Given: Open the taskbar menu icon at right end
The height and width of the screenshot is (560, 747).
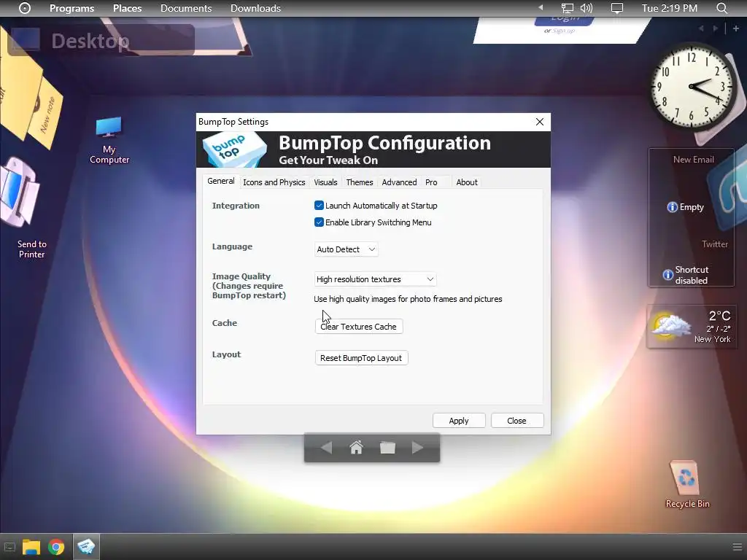Looking at the screenshot, I should 737,547.
